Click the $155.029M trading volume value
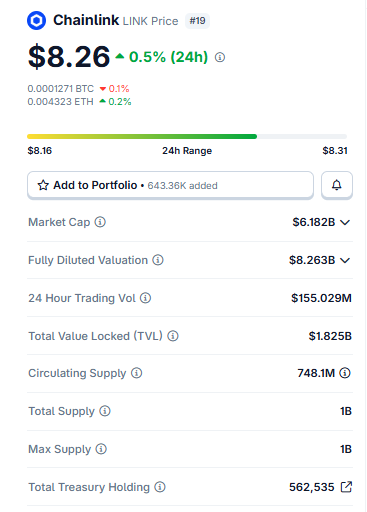Image resolution: width=367 pixels, height=512 pixels. click(x=321, y=298)
